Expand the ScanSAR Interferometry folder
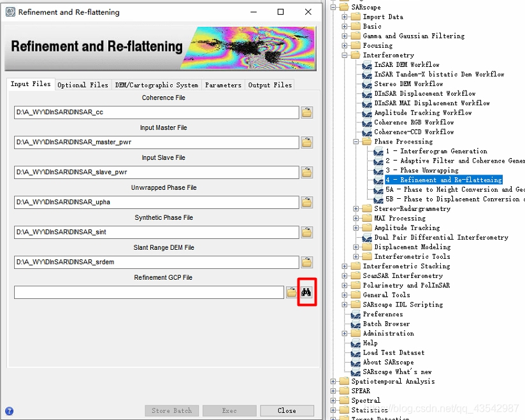Image resolution: width=525 pixels, height=420 pixels. point(345,276)
